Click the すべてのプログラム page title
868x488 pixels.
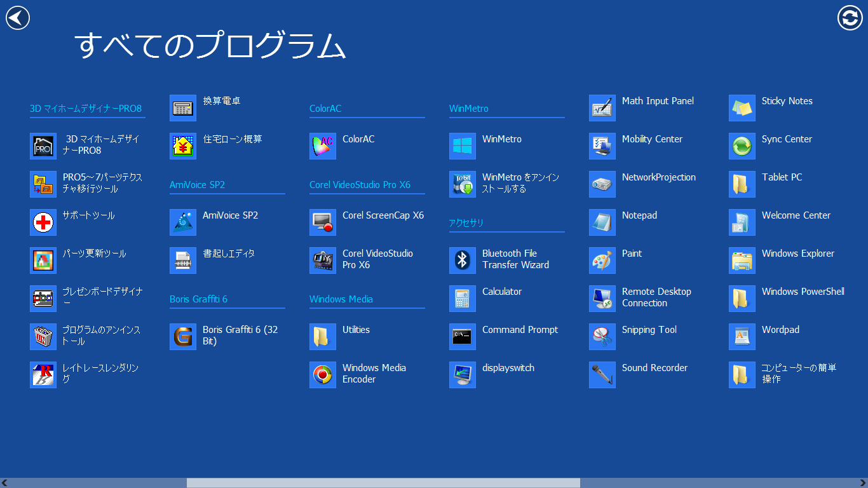coord(210,46)
